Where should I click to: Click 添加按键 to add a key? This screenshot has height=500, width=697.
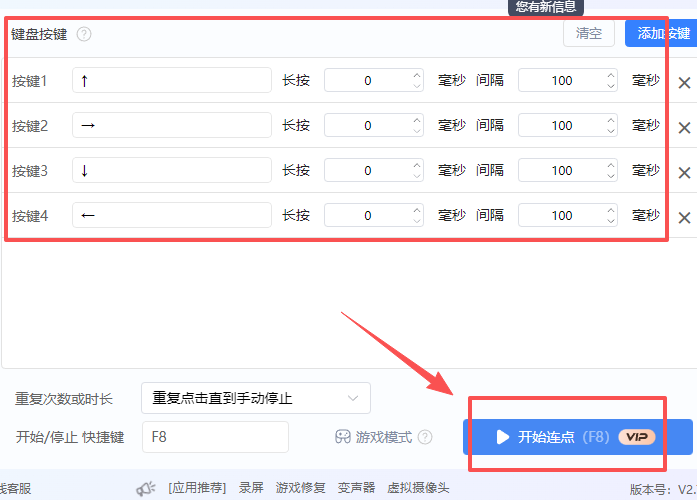click(x=660, y=33)
